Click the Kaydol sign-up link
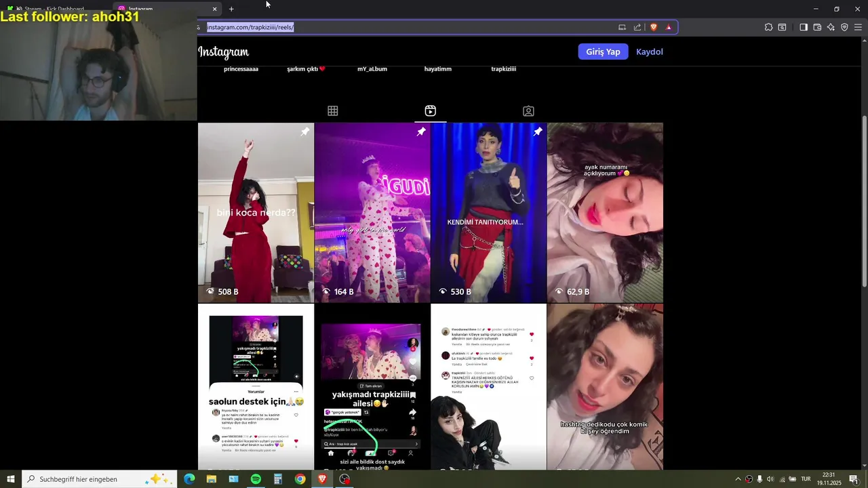868x488 pixels. (x=649, y=52)
